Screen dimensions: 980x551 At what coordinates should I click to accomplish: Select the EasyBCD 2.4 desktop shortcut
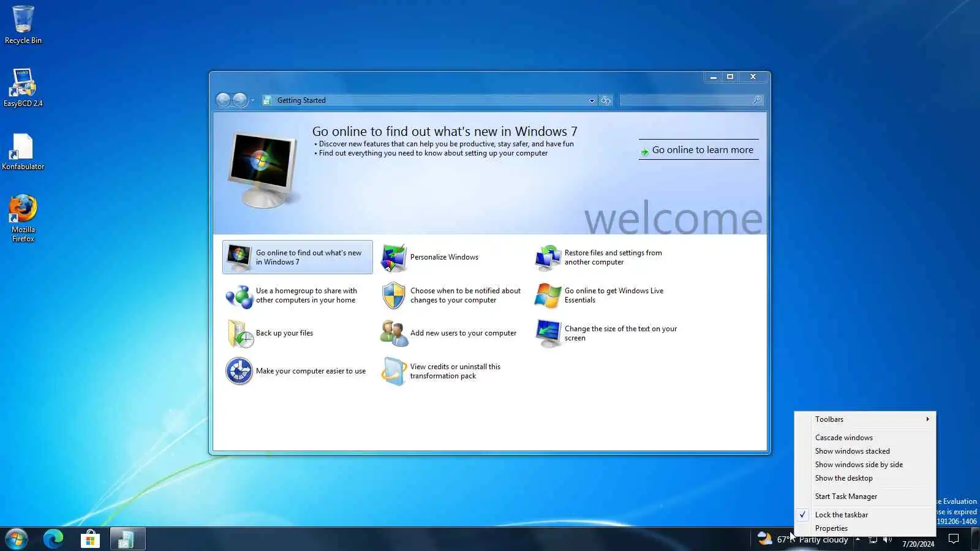(23, 88)
